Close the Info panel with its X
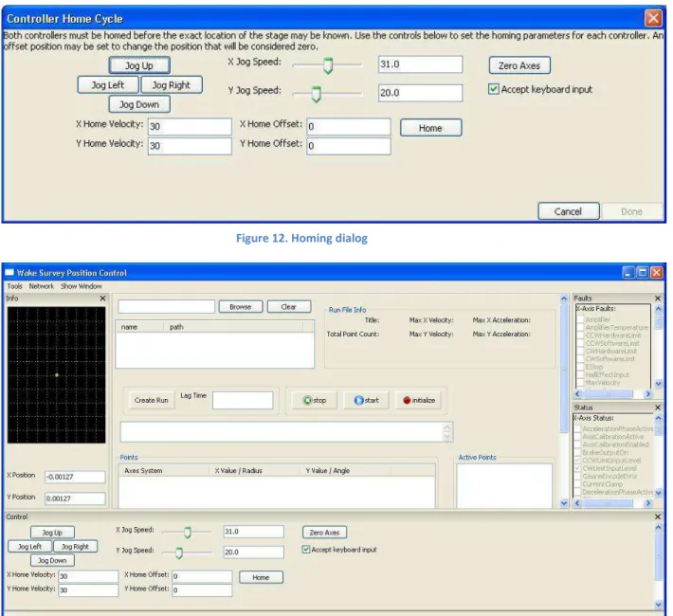The width and height of the screenshot is (673, 616). coord(102,298)
